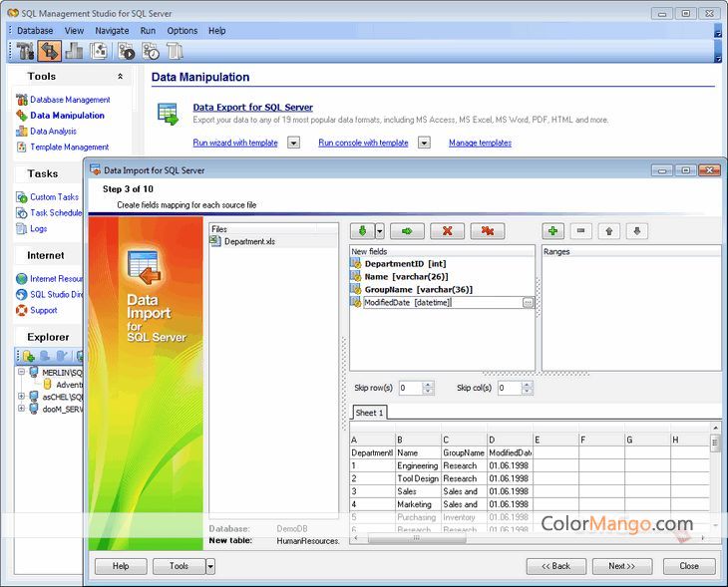This screenshot has height=587, width=728.
Task: Click the ellipsis button in ModifiedDate field
Action: pos(528,303)
